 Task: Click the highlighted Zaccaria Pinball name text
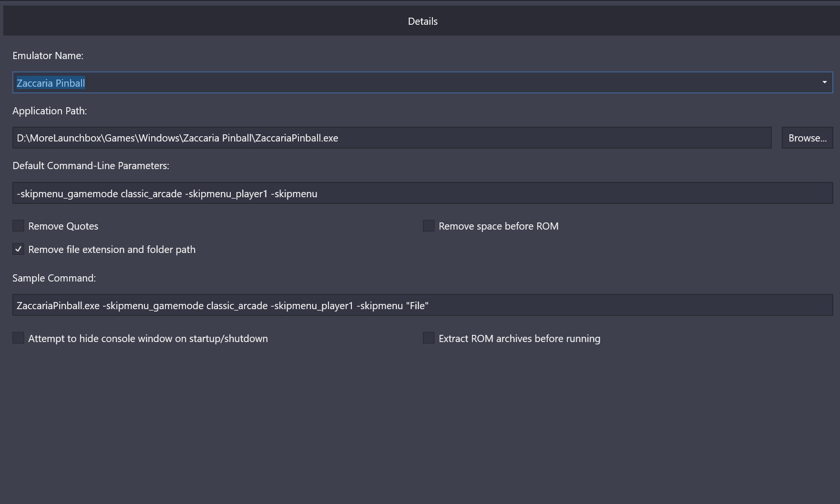[51, 83]
